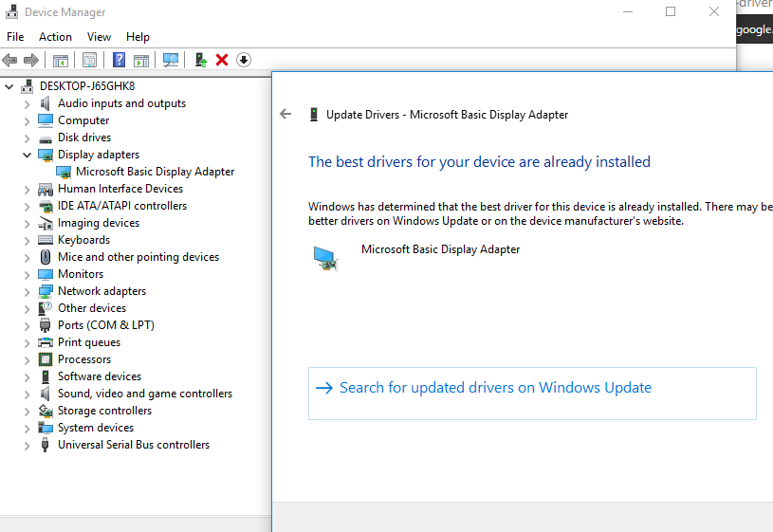Select Mice and other pointing devices label

(138, 257)
